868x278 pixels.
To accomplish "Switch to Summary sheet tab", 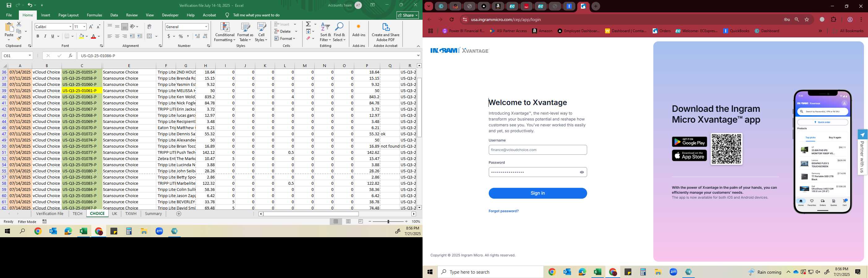I will click(x=153, y=214).
